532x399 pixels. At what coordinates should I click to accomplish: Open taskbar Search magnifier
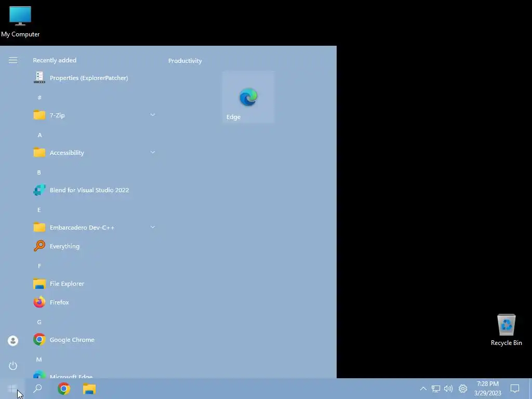coord(37,389)
